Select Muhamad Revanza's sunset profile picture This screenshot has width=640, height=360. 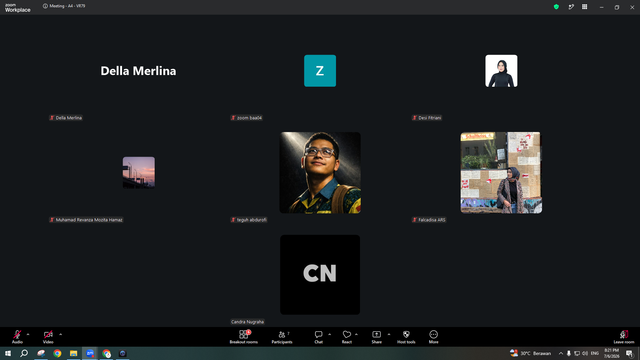139,173
